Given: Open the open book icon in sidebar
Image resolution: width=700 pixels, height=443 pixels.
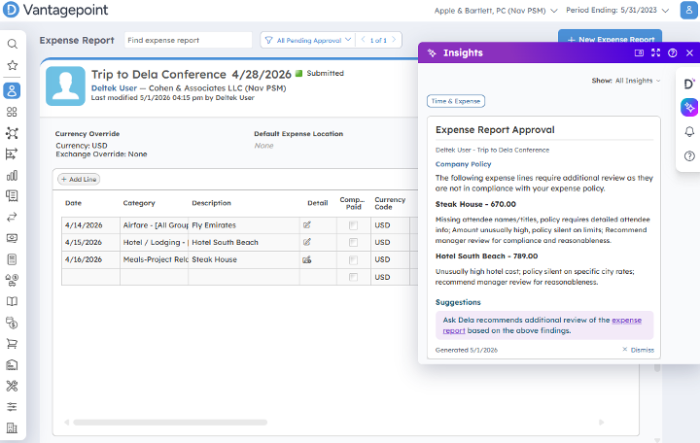Looking at the screenshot, I should tap(12, 301).
